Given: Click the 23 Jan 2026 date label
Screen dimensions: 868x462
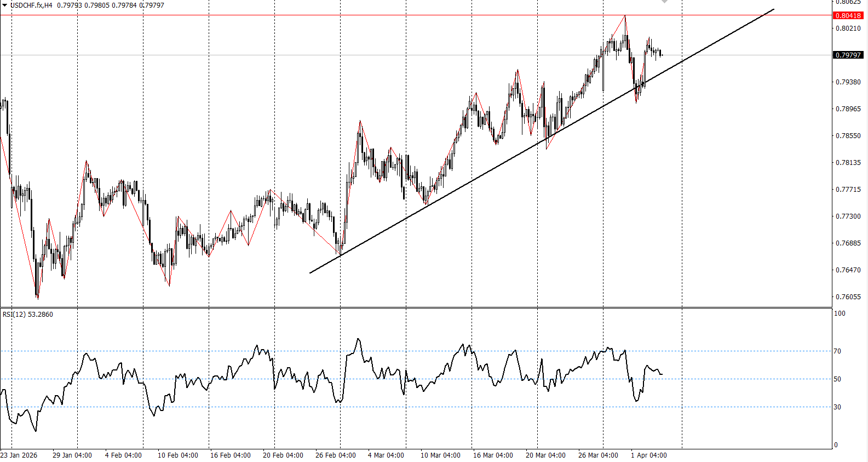Looking at the screenshot, I should [19, 455].
